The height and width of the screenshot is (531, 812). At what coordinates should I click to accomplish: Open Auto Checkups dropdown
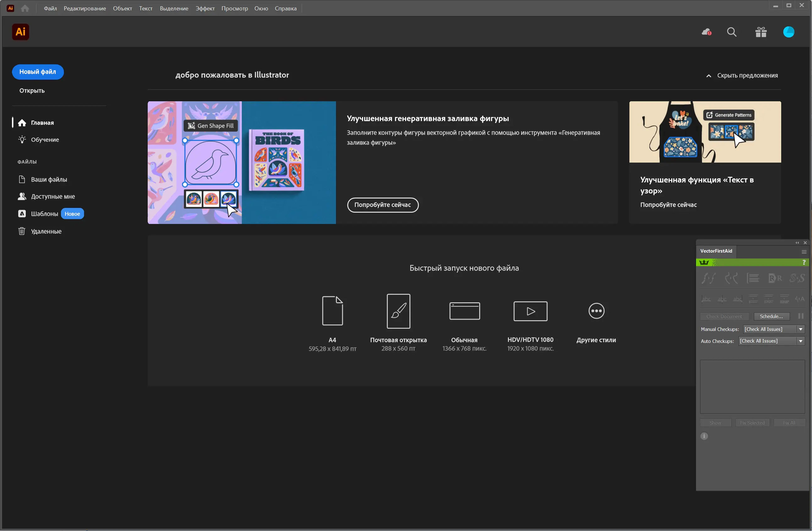800,341
